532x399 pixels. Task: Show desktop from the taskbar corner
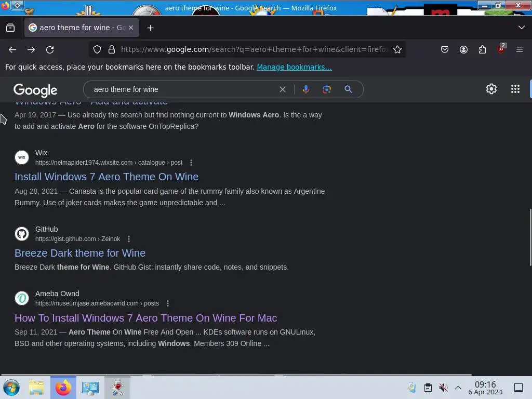[x=518, y=388]
